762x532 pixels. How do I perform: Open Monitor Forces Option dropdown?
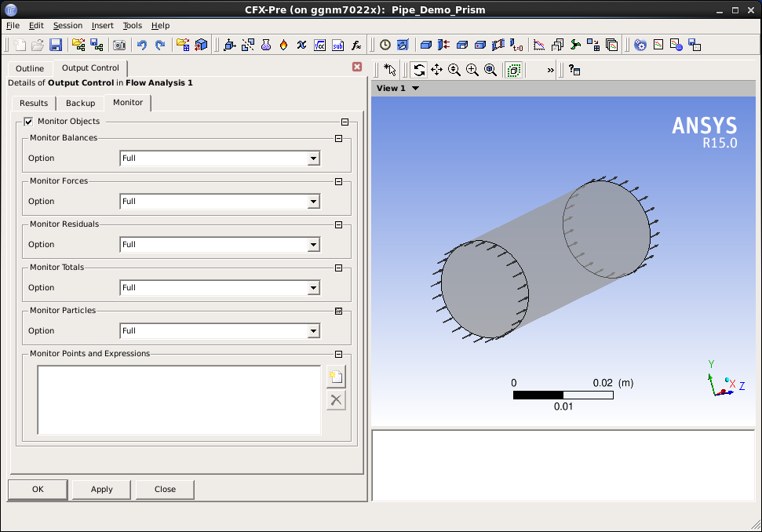coord(313,202)
